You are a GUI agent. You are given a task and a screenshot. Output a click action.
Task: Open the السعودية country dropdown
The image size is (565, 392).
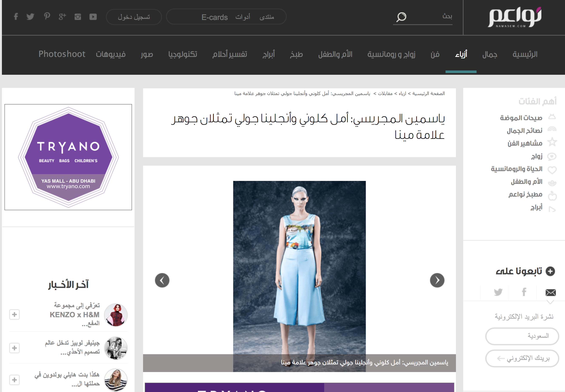(x=522, y=336)
